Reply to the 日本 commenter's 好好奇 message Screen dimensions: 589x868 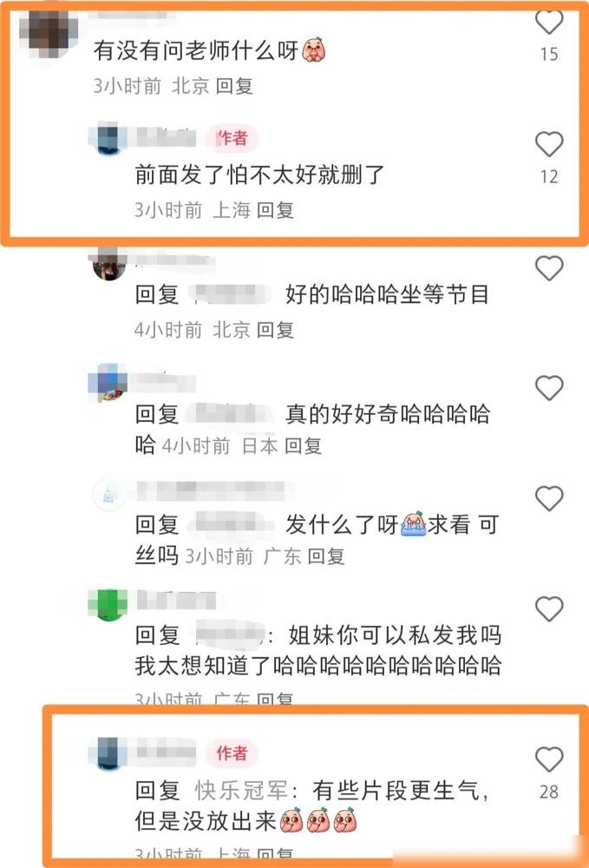pos(303,445)
